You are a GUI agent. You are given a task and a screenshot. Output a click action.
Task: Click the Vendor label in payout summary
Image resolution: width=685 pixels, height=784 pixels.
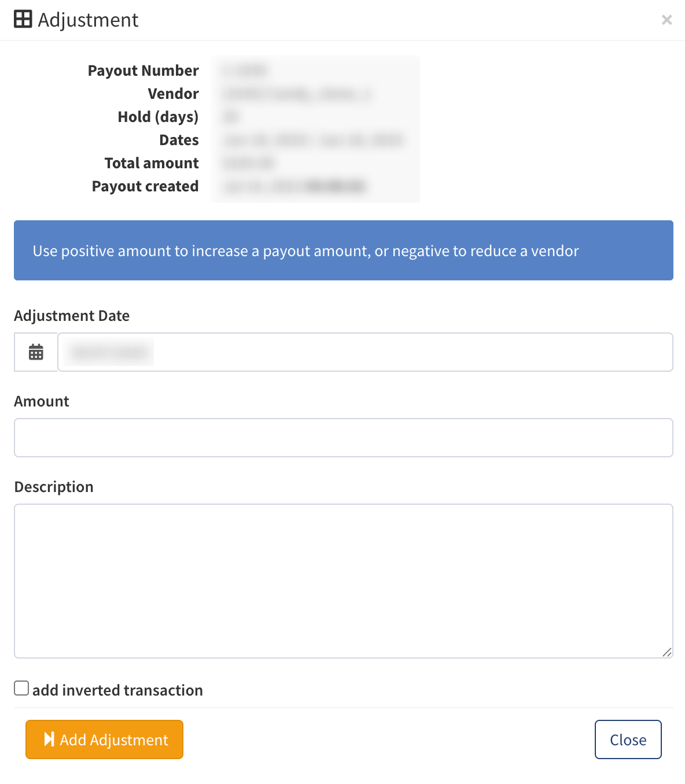point(173,94)
